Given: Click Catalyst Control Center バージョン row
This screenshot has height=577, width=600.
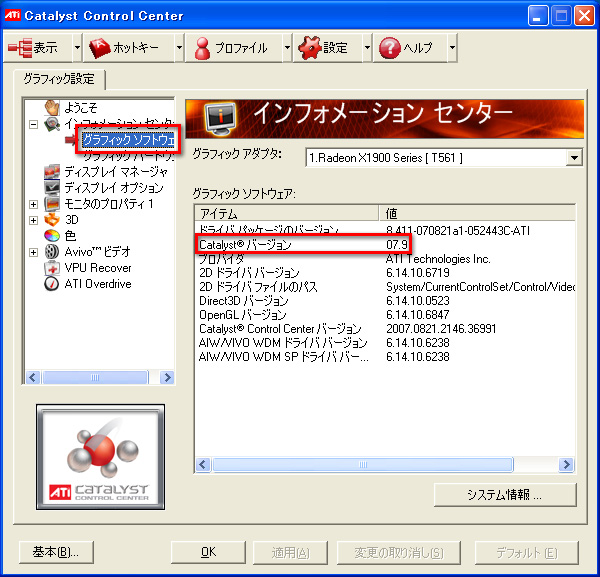Looking at the screenshot, I should 385,329.
